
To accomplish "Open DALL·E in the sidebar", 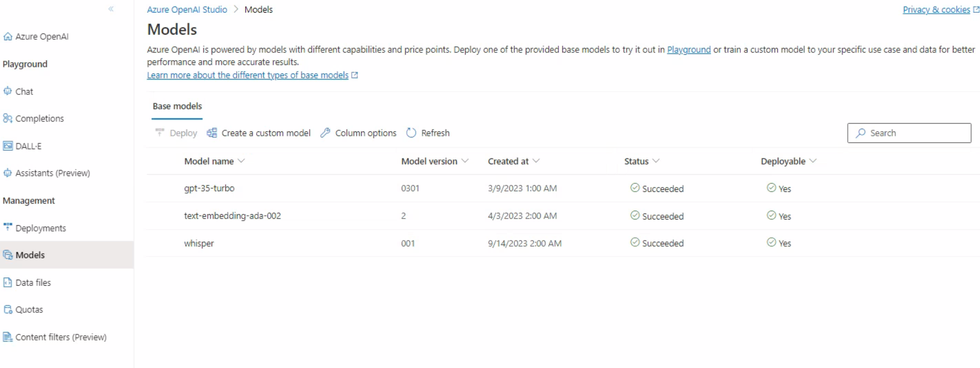I will coord(29,146).
